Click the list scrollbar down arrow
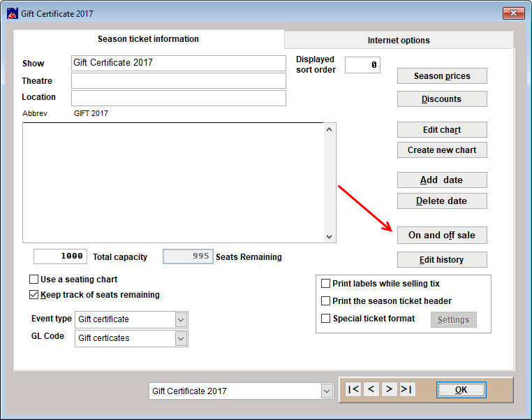 tap(329, 237)
